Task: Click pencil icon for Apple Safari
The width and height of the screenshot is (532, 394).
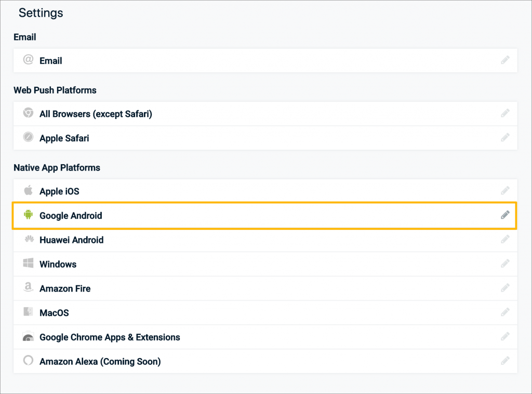Action: tap(505, 138)
